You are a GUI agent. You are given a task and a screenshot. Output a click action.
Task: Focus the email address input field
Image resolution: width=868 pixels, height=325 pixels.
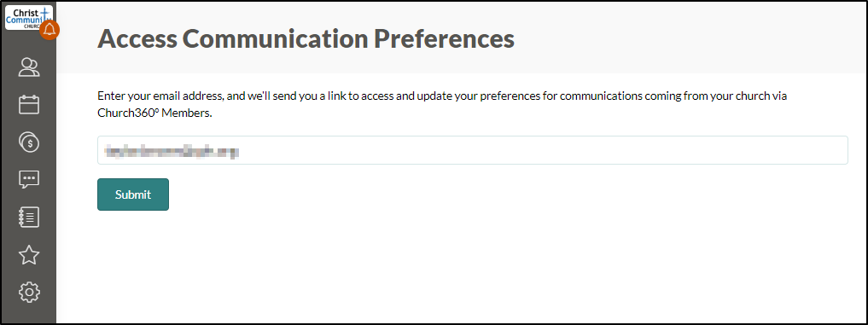tap(472, 150)
